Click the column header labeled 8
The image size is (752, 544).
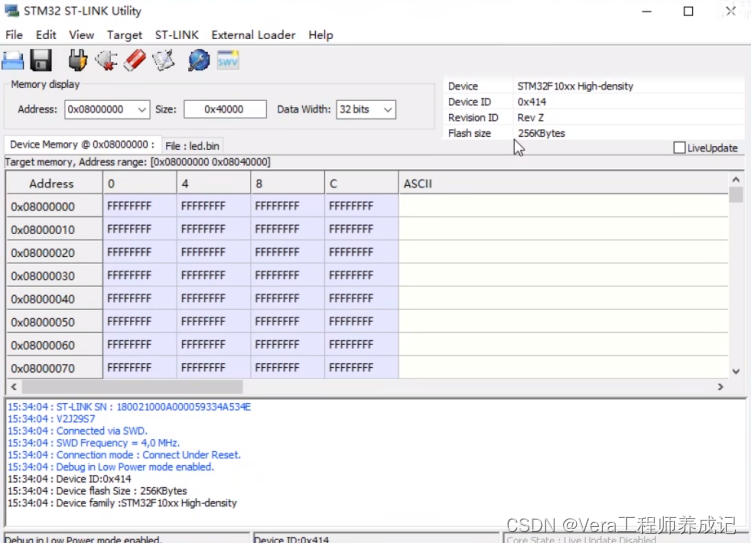(x=287, y=184)
